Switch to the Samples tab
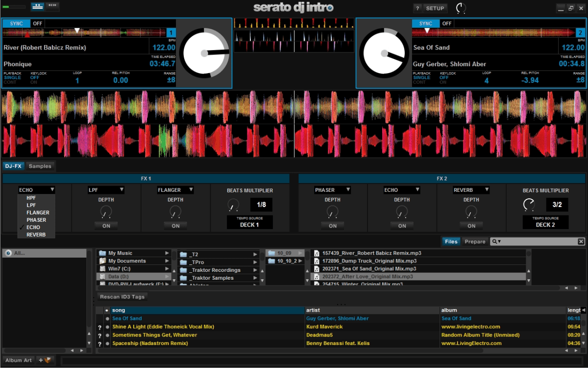This screenshot has width=588, height=368. tap(40, 166)
